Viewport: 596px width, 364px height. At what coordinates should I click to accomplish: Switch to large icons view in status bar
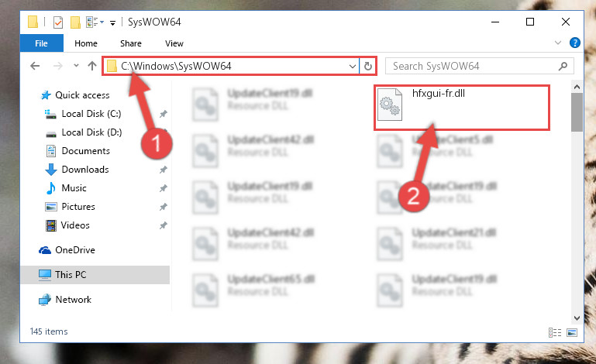click(x=572, y=333)
